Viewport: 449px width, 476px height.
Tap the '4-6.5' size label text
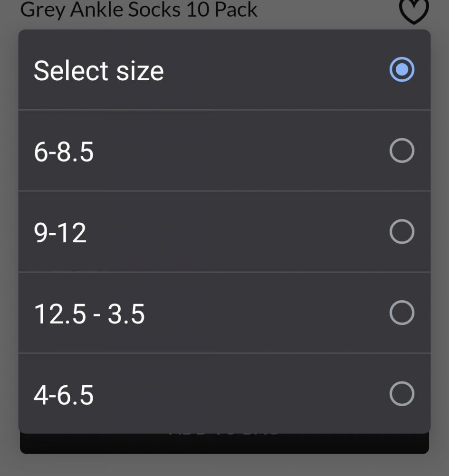pos(64,395)
